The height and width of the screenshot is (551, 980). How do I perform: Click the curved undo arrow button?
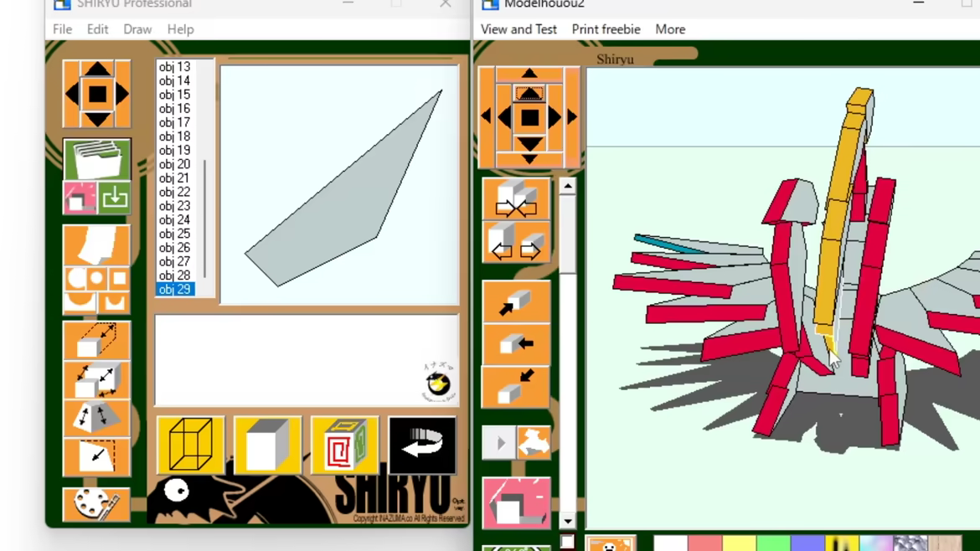tap(422, 445)
